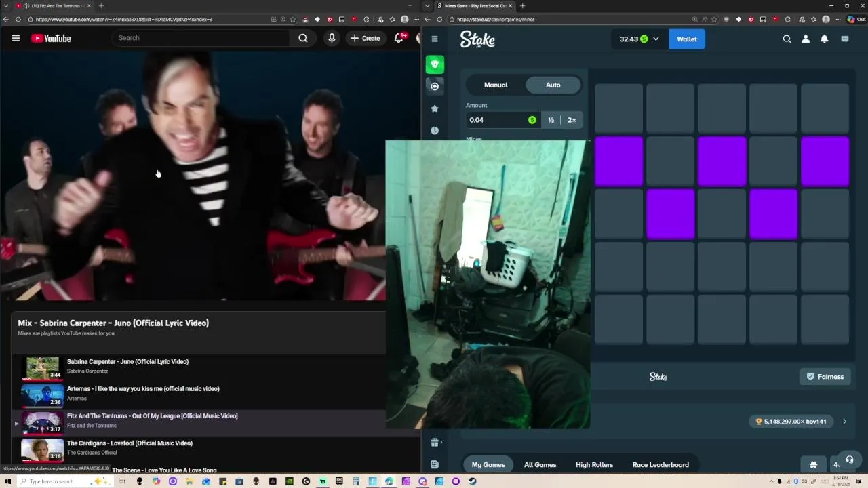The height and width of the screenshot is (488, 868).
Task: Open new tab in YouTube browser window
Action: coord(101,5)
